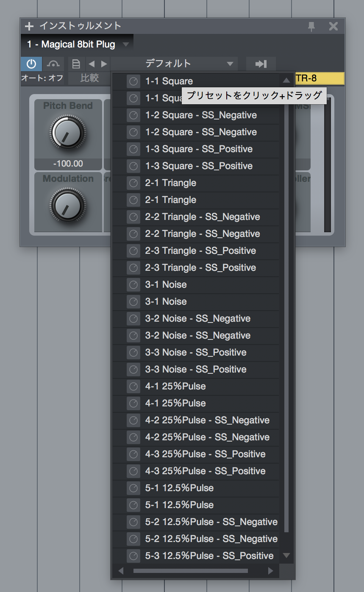Click the power icon to bypass Magical 8bit Plug
This screenshot has height=592, width=364.
[31, 64]
